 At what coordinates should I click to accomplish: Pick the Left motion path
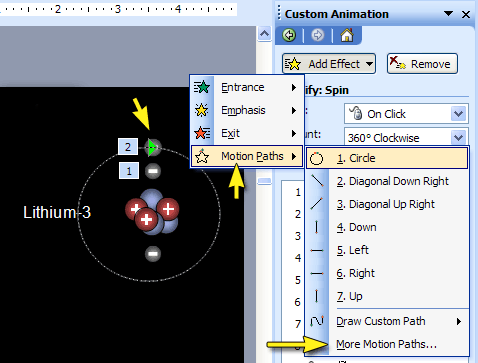click(x=387, y=250)
